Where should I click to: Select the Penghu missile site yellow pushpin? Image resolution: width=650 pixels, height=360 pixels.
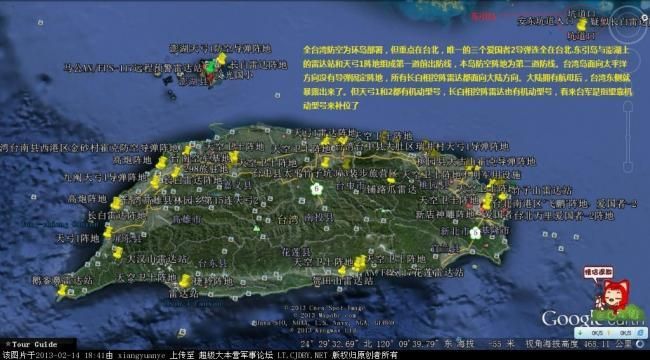pos(222,58)
